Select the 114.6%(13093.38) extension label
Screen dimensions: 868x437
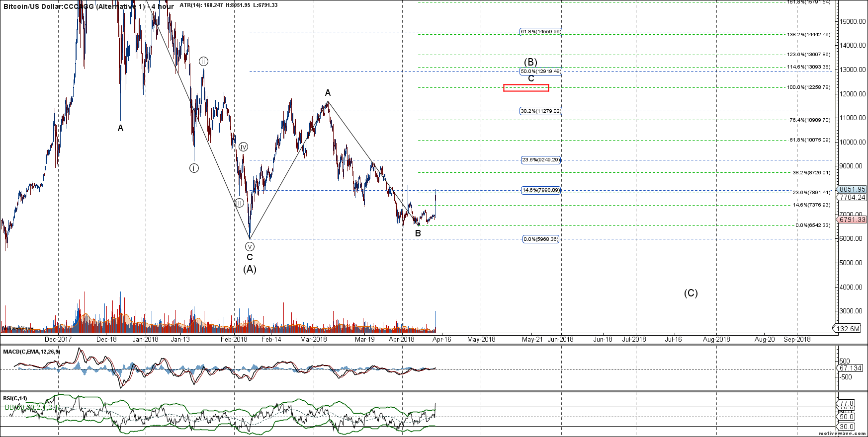pyautogui.click(x=809, y=67)
